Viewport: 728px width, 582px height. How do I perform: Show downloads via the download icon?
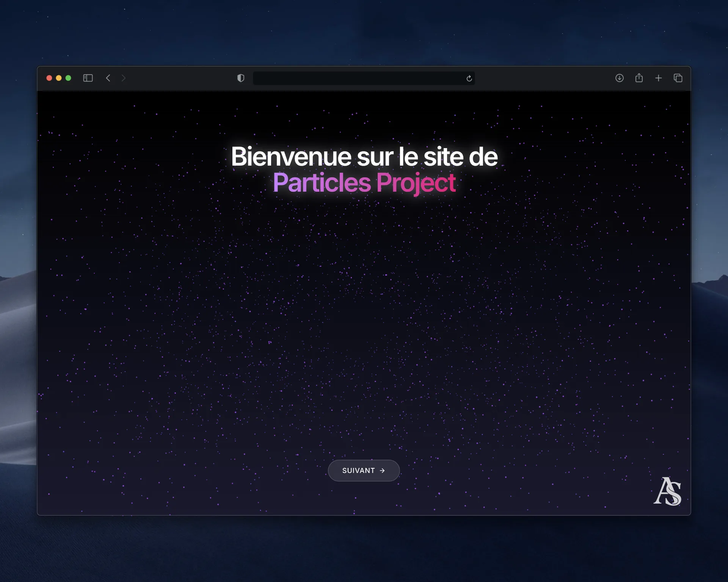click(620, 78)
